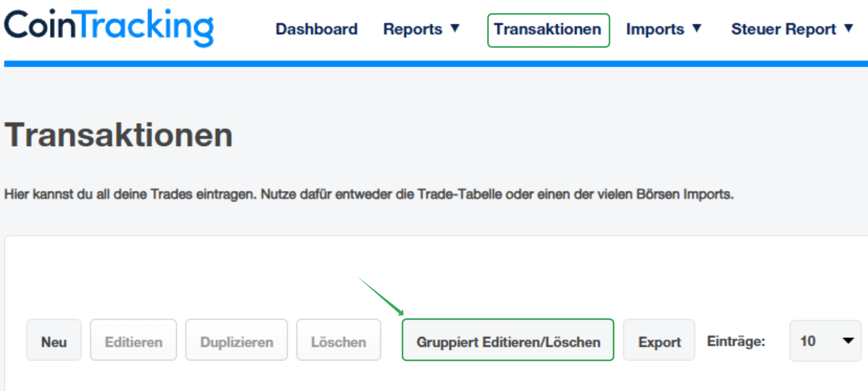The image size is (868, 391).
Task: Click the Löschen button
Action: pos(339,340)
